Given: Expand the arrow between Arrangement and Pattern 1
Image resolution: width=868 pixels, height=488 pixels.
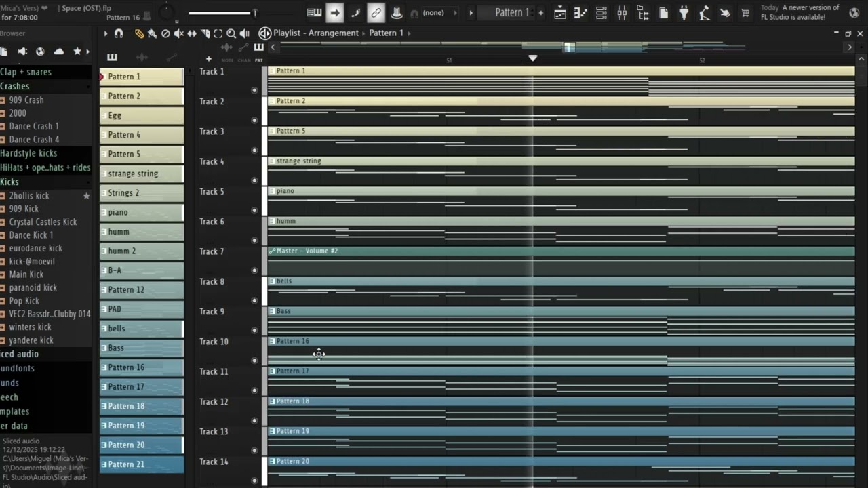Looking at the screenshot, I should 364,33.
